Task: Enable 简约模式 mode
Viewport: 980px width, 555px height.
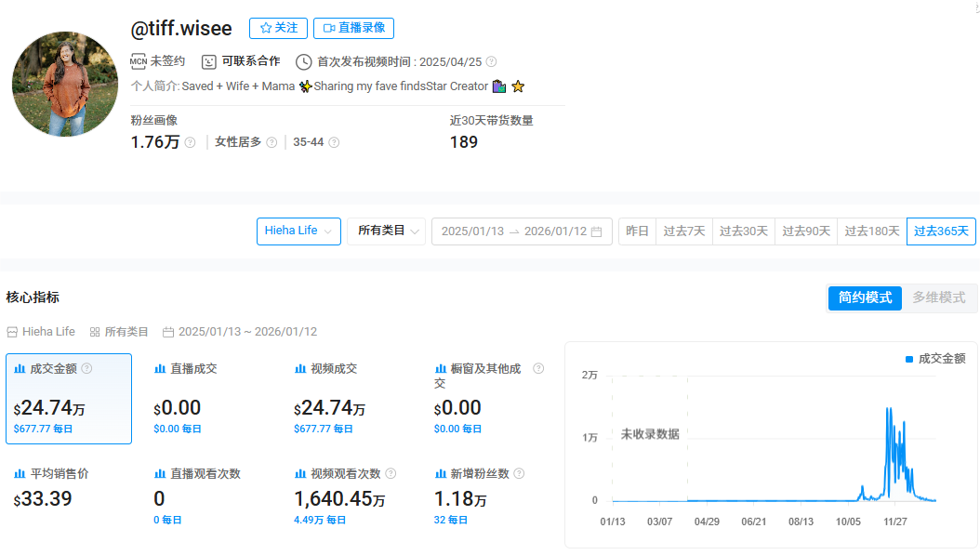Action: point(865,298)
